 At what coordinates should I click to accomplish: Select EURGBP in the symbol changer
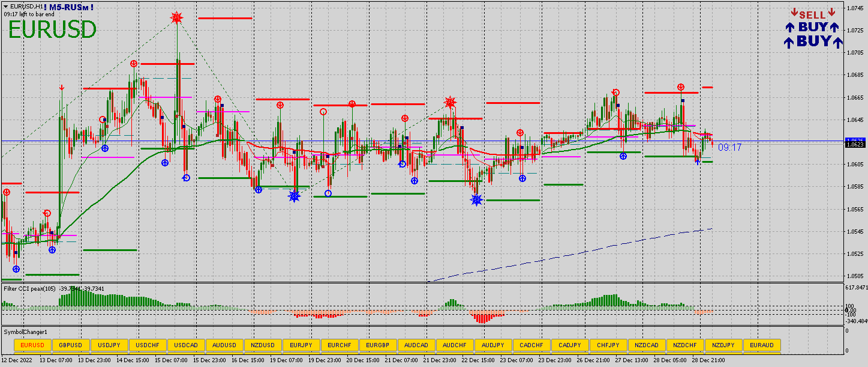[378, 345]
